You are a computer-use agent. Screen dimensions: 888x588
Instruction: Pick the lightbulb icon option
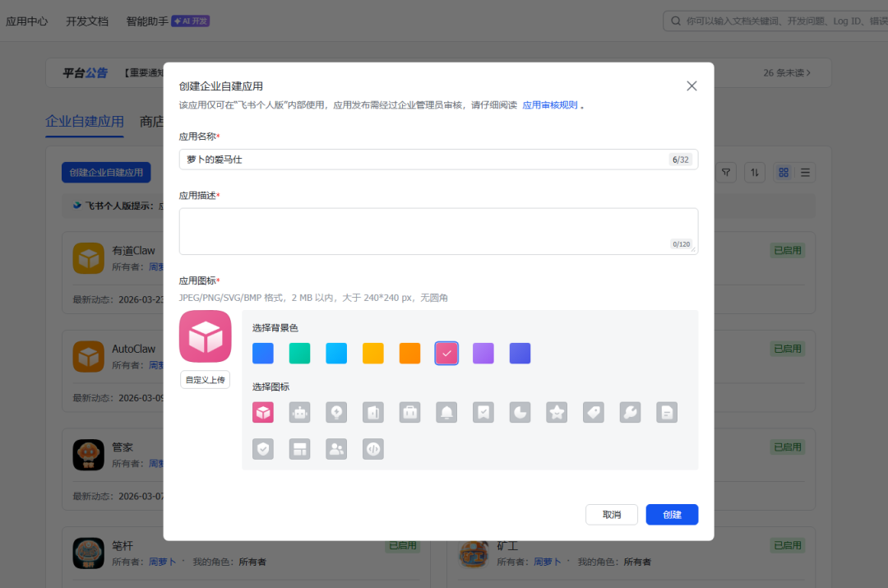(x=336, y=412)
